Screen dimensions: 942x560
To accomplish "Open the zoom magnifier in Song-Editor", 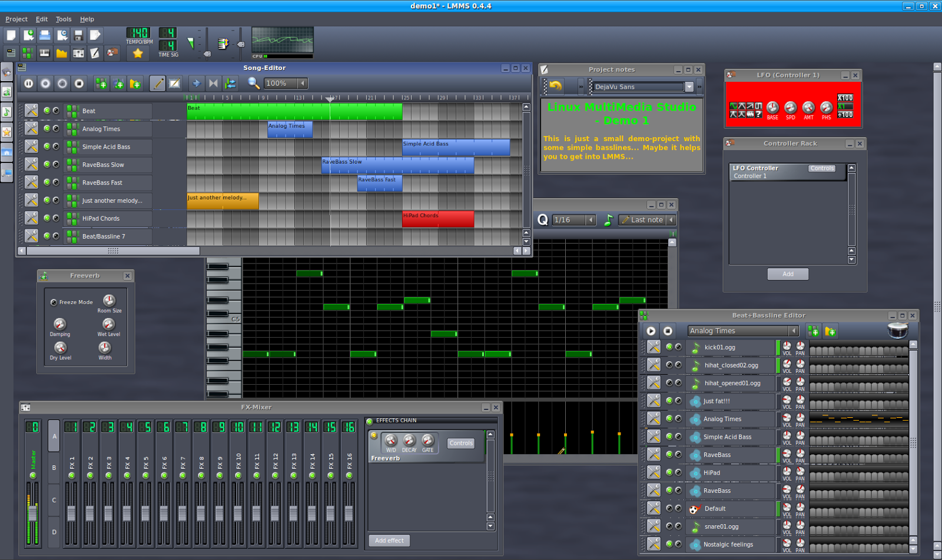I will (253, 83).
